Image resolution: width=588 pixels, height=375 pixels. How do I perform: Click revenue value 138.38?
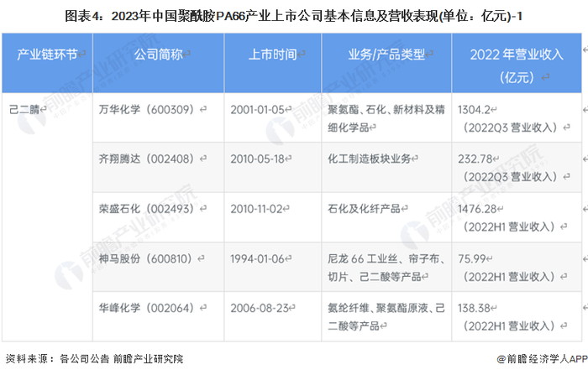[474, 308]
